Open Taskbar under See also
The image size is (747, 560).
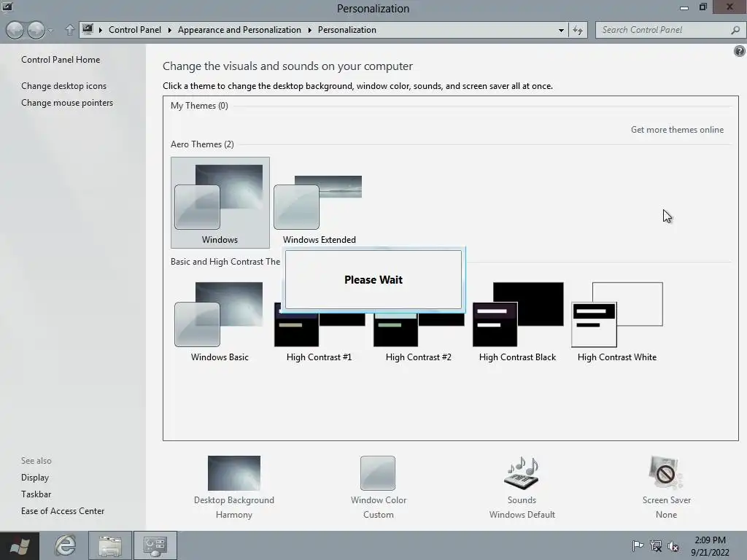pyautogui.click(x=36, y=494)
